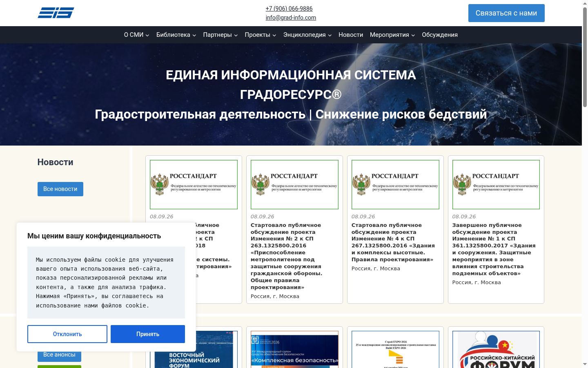This screenshot has width=588, height=368.
Task: Click the Мы ценим вашу конфиденциальность heading
Action: [x=94, y=236]
